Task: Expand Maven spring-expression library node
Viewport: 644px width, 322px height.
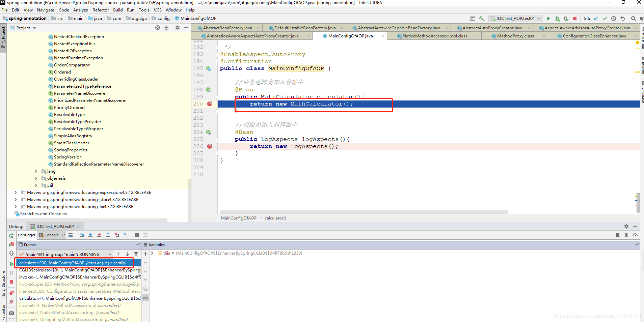Action: (x=16, y=193)
